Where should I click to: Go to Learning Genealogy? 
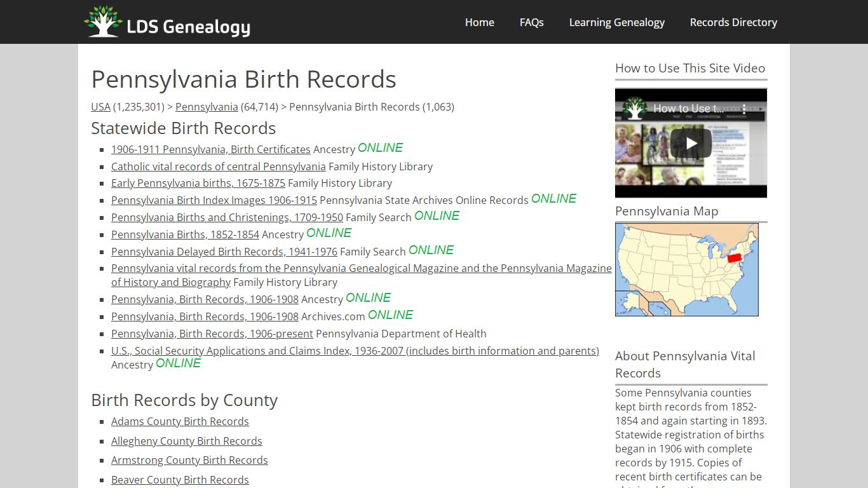coord(616,22)
